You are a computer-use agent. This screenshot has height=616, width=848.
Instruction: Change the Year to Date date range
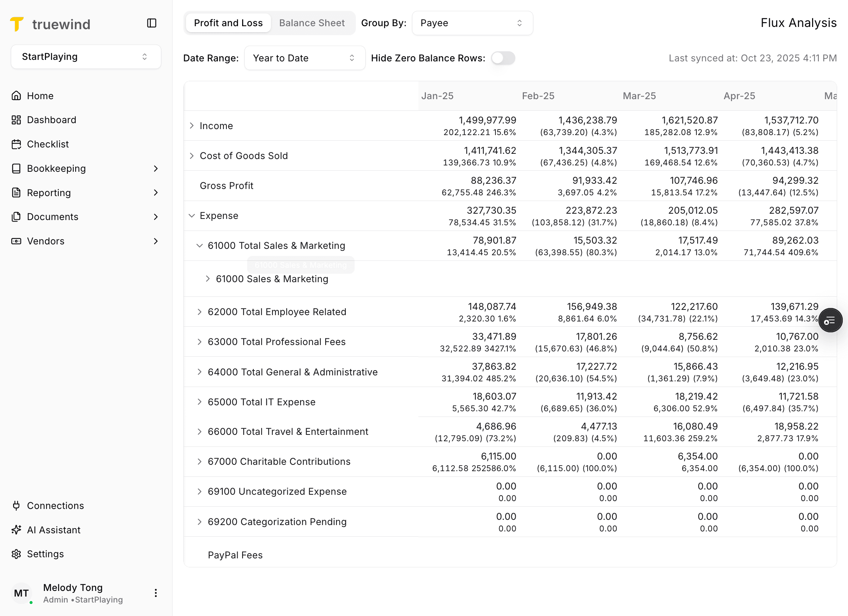click(305, 58)
